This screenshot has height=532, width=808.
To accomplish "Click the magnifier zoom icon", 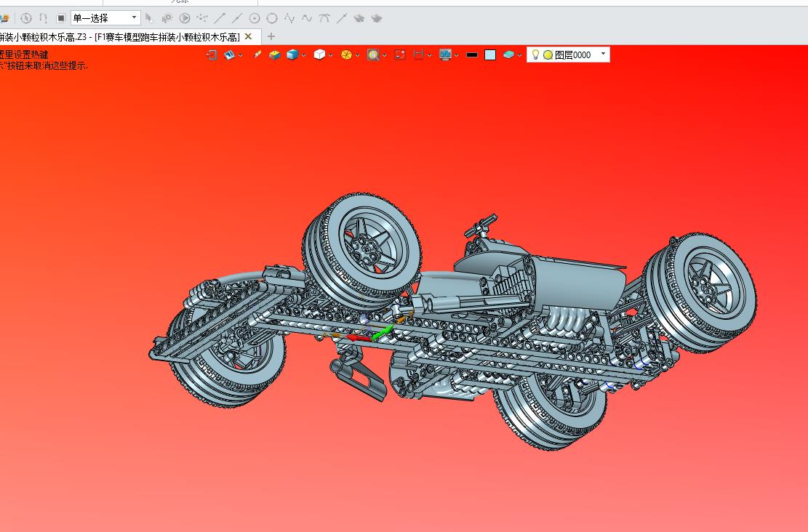I will click(373, 55).
